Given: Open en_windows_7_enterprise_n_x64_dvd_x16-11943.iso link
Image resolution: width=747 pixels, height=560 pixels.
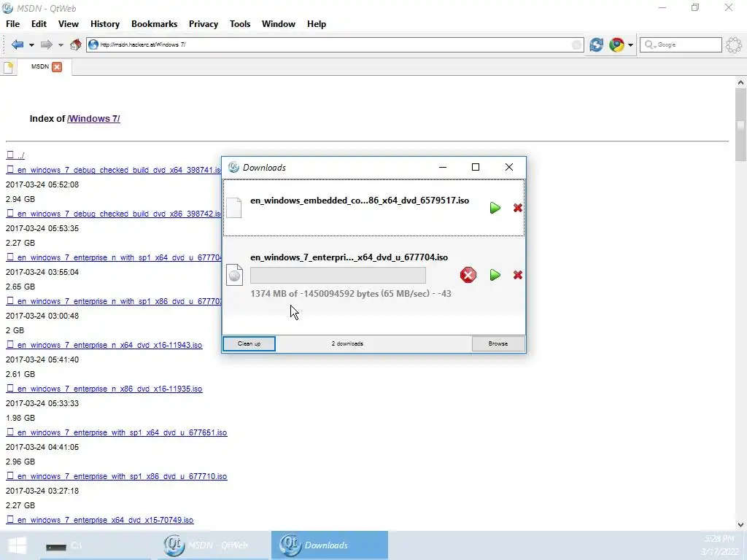Looking at the screenshot, I should (104, 345).
